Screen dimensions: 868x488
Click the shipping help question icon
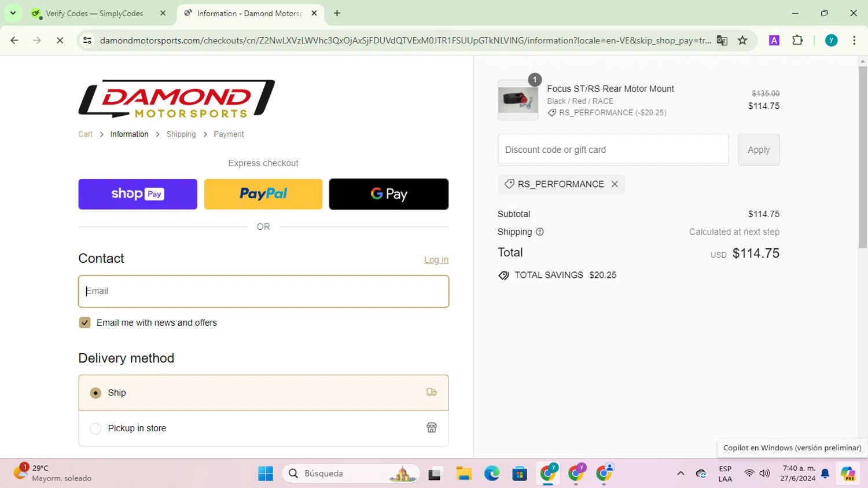click(540, 232)
